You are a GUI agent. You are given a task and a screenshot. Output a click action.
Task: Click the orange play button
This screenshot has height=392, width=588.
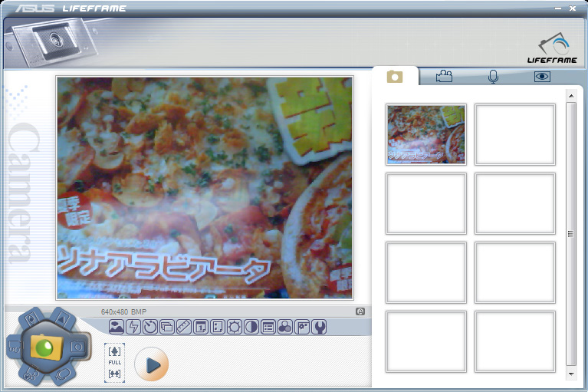(x=152, y=364)
